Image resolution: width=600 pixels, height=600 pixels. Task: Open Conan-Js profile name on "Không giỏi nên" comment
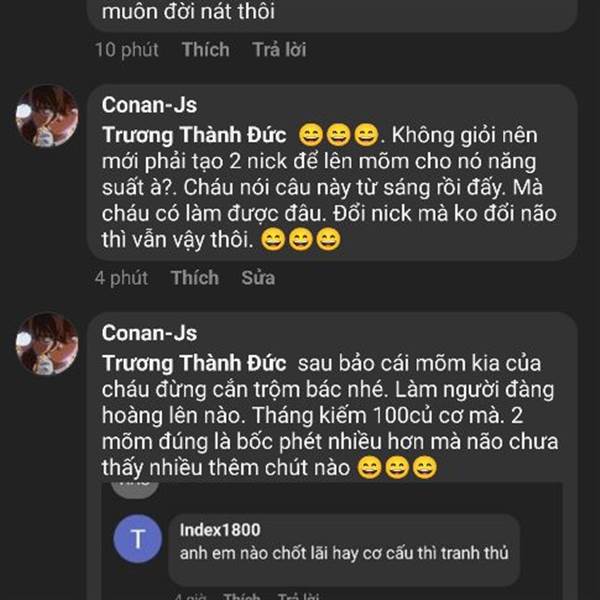click(x=149, y=105)
